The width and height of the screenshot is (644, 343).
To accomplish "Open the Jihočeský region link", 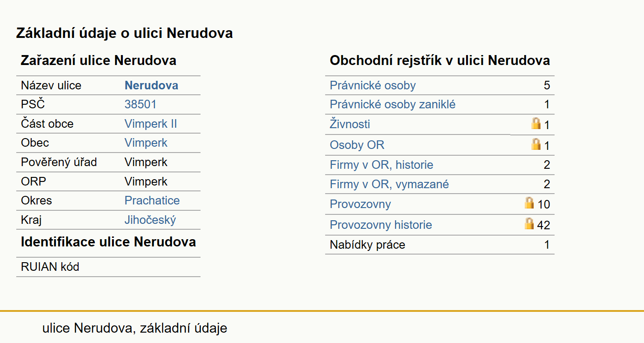I will (150, 220).
